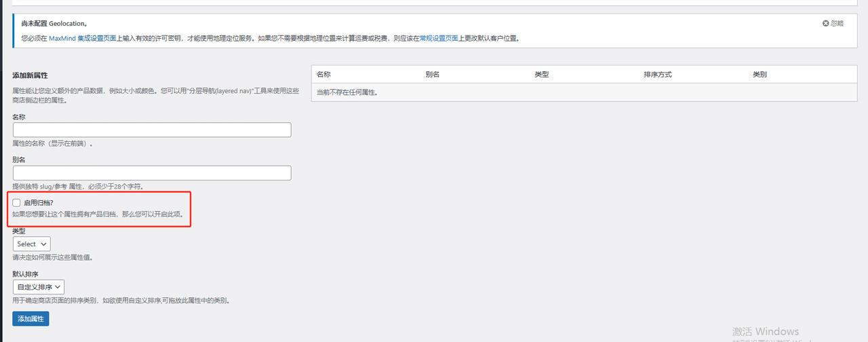Screen dimensions: 868x342
Task: Open the 默认排序 自定义排序 dropdown
Action: click(38, 287)
